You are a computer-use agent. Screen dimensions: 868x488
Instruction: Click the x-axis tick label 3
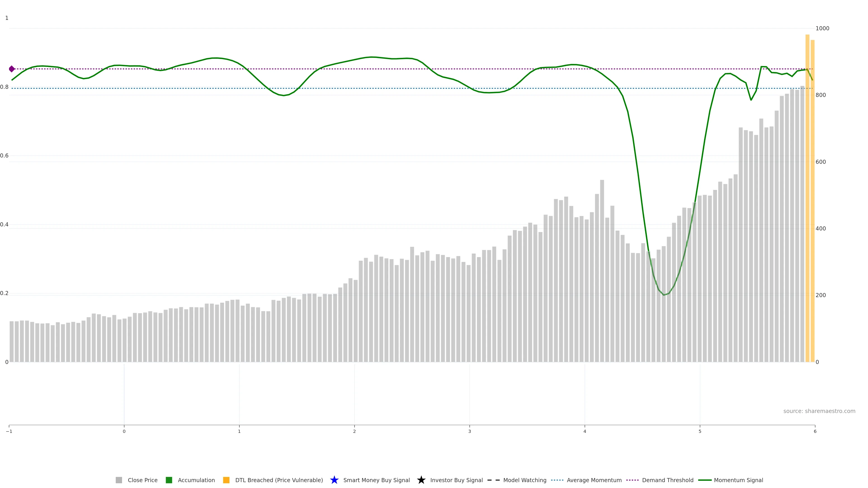tap(469, 432)
